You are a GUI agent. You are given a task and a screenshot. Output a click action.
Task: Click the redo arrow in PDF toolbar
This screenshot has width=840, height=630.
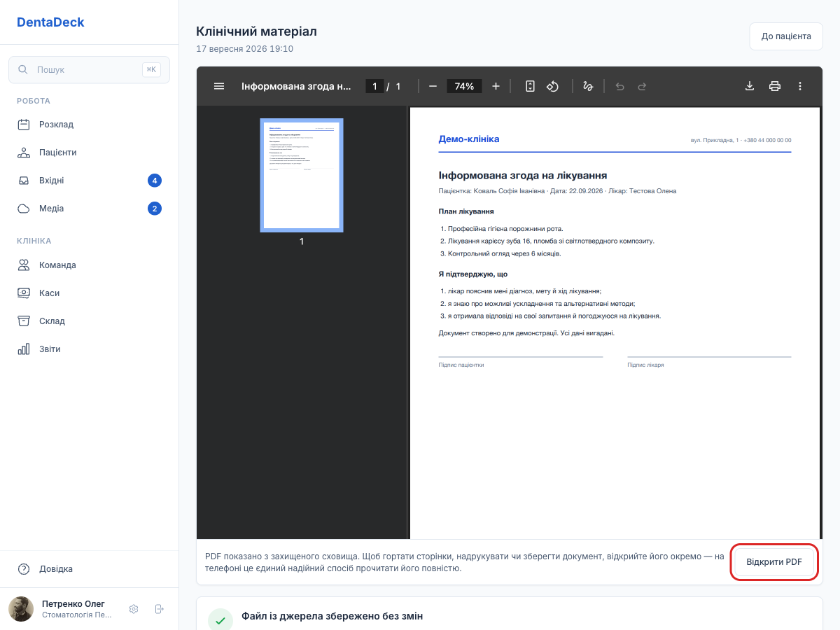tap(642, 86)
